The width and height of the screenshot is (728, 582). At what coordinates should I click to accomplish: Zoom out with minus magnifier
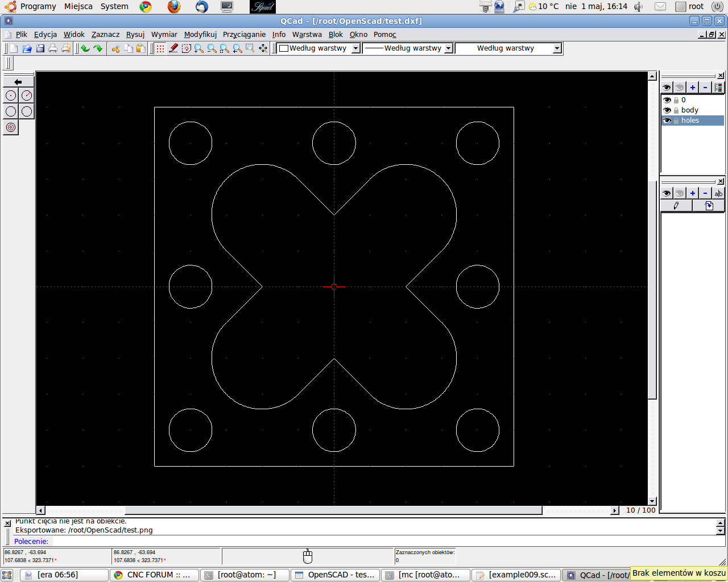pos(212,48)
